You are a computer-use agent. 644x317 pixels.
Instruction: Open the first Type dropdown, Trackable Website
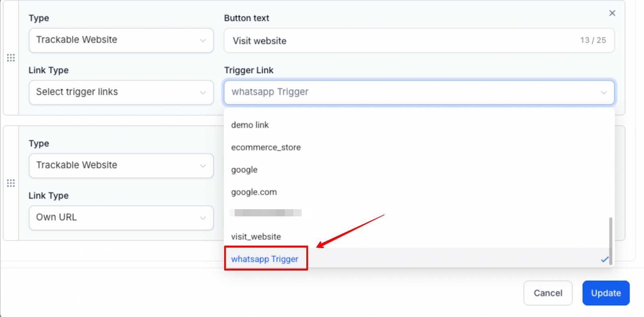[121, 40]
